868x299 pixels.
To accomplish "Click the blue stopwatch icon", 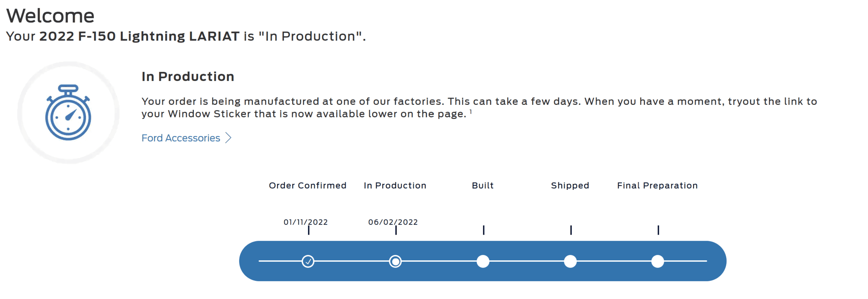I will click(x=68, y=113).
